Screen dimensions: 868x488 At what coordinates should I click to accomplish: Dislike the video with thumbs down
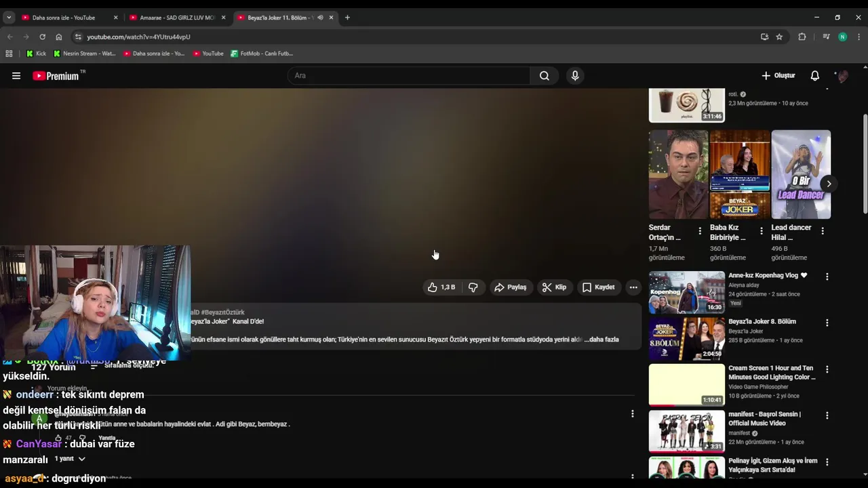click(473, 287)
